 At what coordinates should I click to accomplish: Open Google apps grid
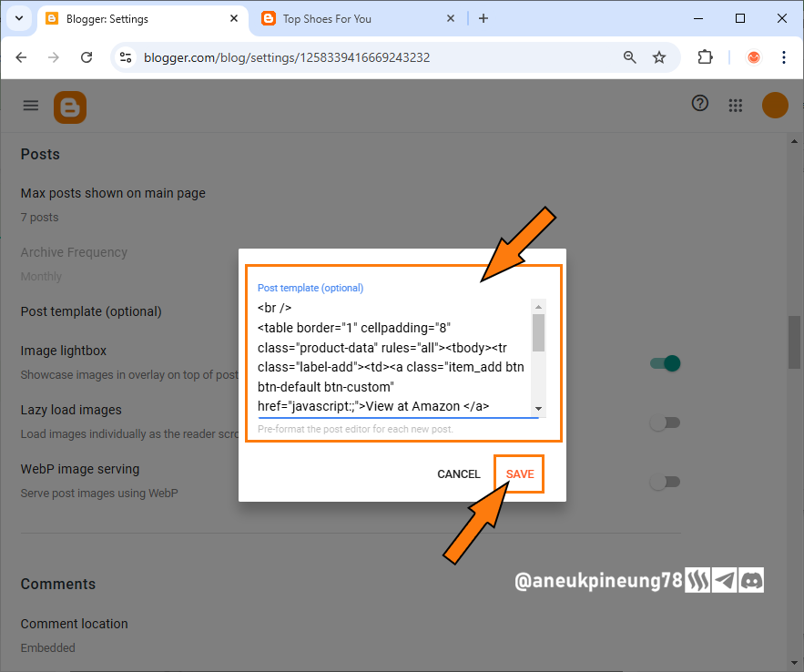point(736,106)
